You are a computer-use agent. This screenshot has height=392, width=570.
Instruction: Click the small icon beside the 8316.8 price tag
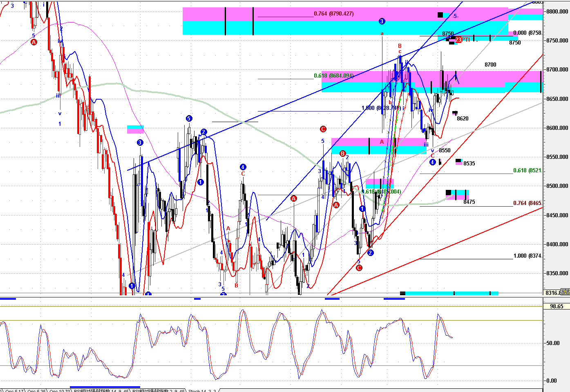point(566,292)
